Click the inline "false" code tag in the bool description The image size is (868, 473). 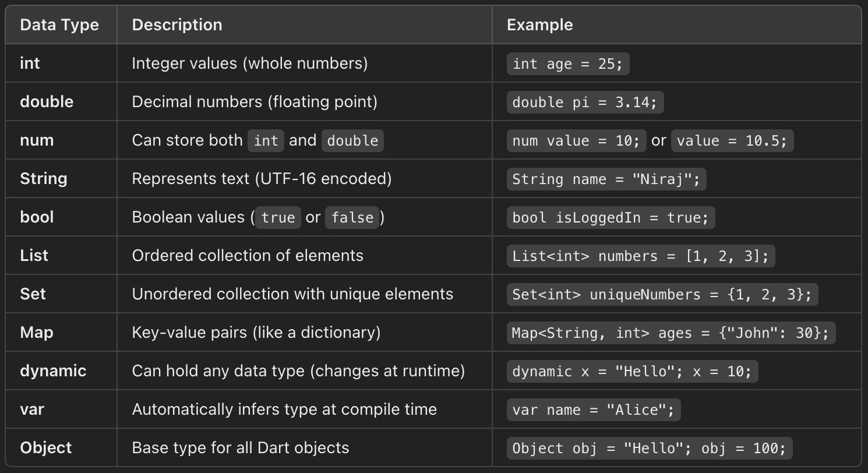click(x=352, y=217)
